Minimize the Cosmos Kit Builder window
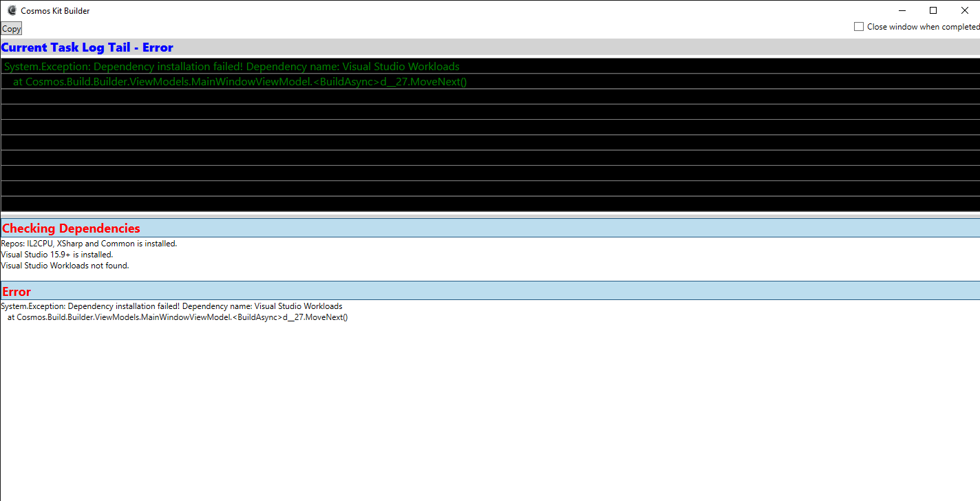The width and height of the screenshot is (980, 501). (x=902, y=10)
